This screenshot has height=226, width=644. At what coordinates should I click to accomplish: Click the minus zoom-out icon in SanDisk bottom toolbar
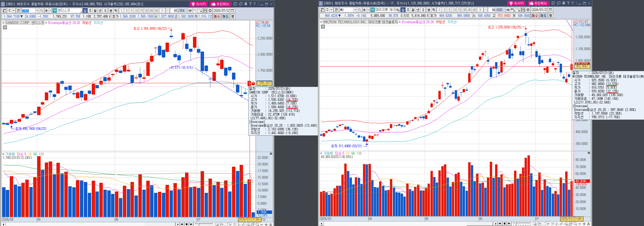(262, 224)
